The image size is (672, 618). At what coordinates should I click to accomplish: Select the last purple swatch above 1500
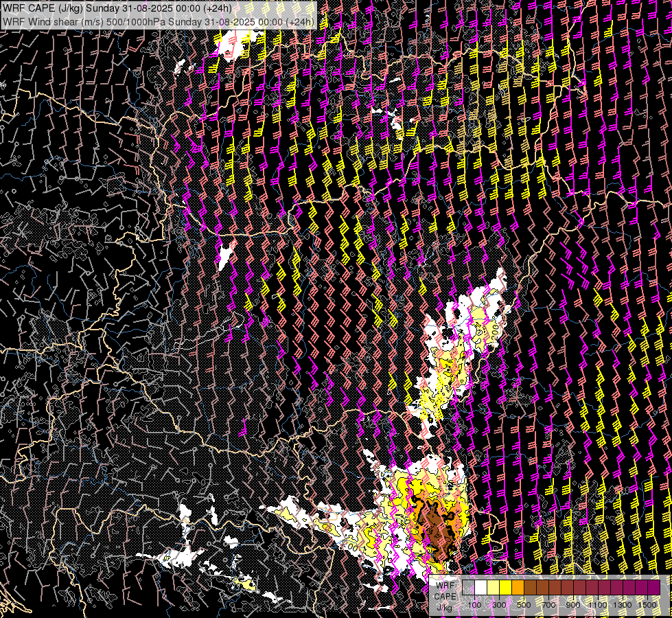coord(654,587)
